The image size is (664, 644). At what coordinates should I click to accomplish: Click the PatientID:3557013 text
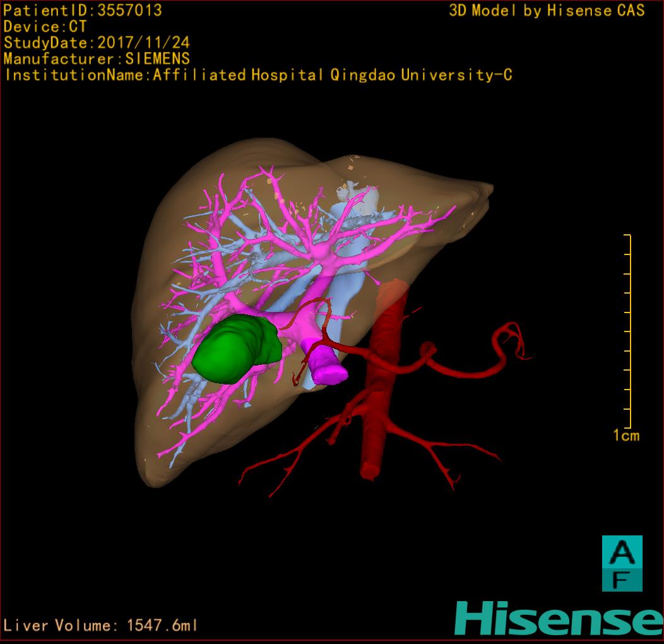click(x=83, y=10)
